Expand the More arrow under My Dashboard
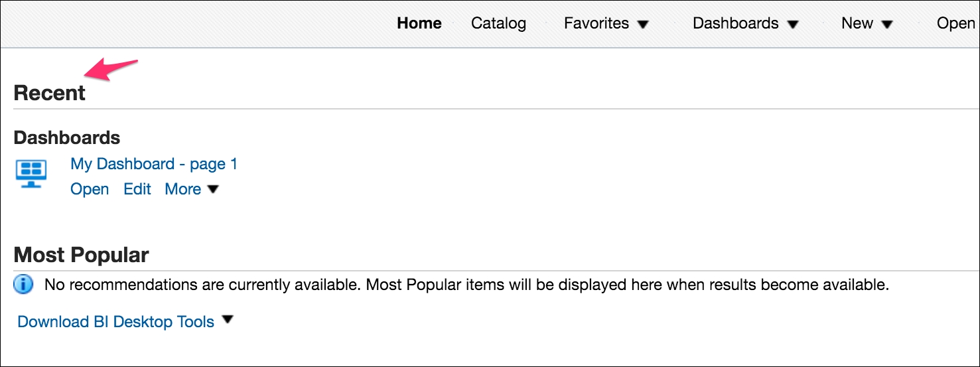Screen dimensions: 980x367 (212, 189)
